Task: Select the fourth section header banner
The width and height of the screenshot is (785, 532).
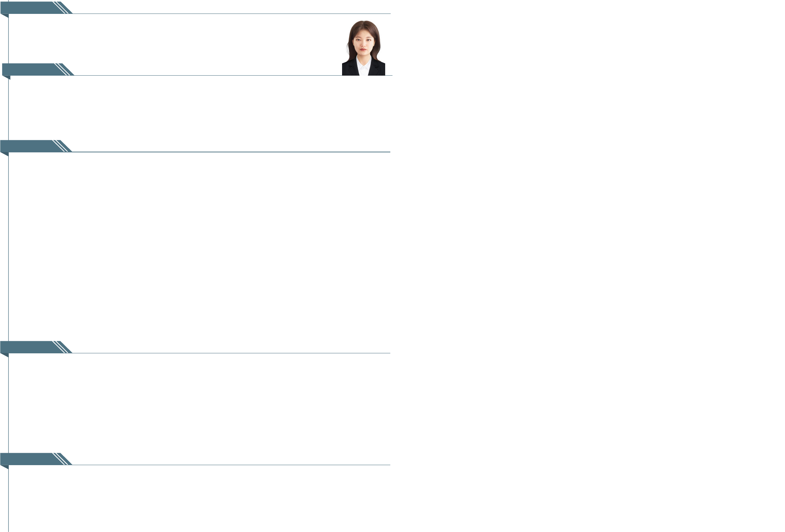Action: pos(29,347)
